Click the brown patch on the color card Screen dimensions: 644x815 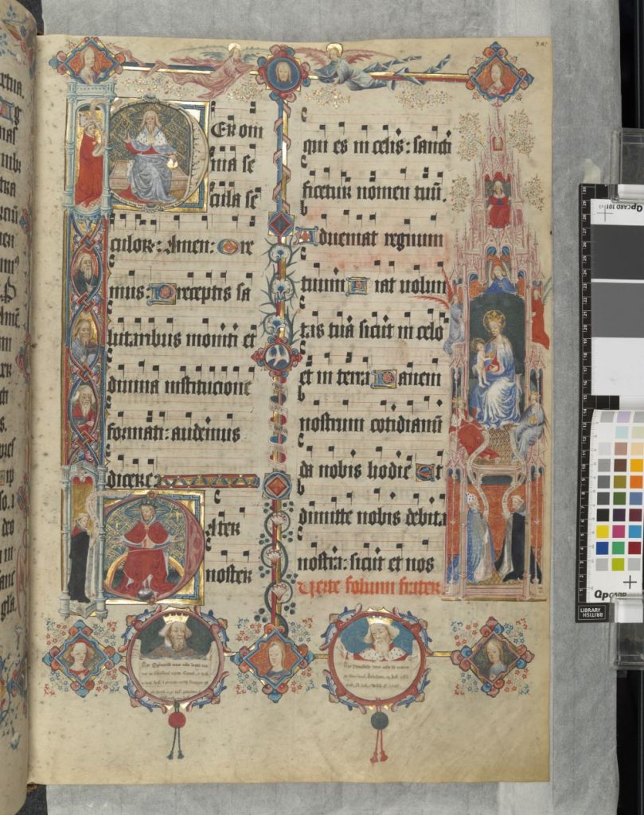click(619, 465)
